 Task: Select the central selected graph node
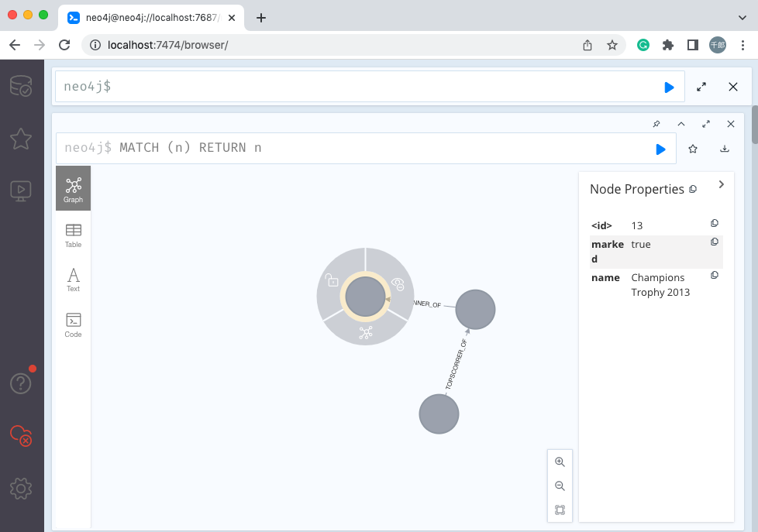click(366, 297)
